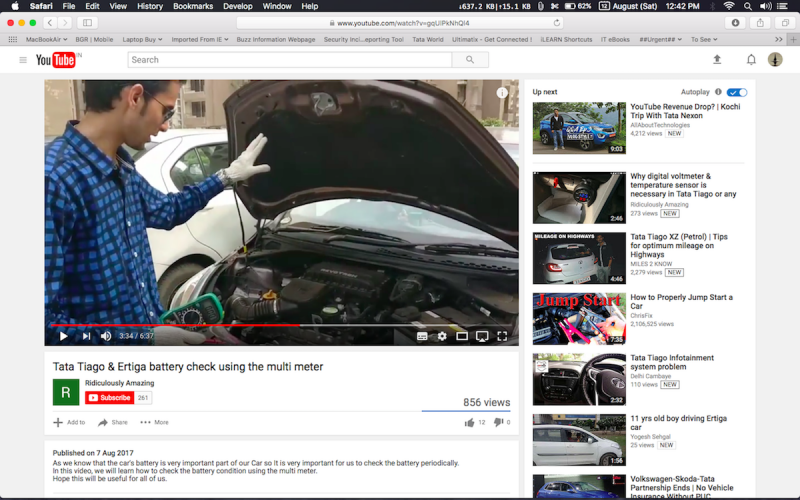Show the video info card icon
Viewport: 800px width, 500px height.
[x=502, y=92]
